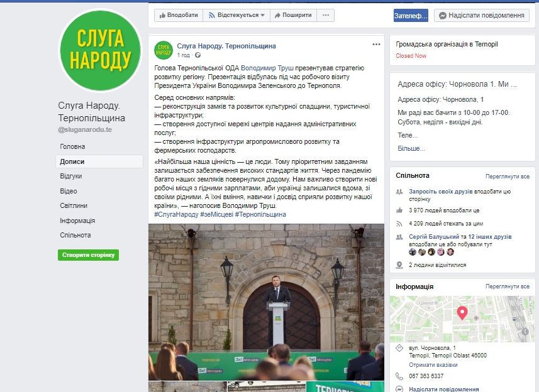This screenshot has height=392, width=539.
Task: Select Спільнота in the left menu
Action: (x=75, y=235)
